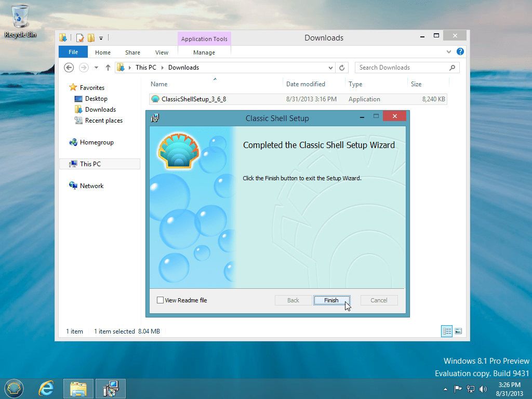This screenshot has width=532, height=399.
Task: Open the Action Center flag icon
Action: pos(458,389)
